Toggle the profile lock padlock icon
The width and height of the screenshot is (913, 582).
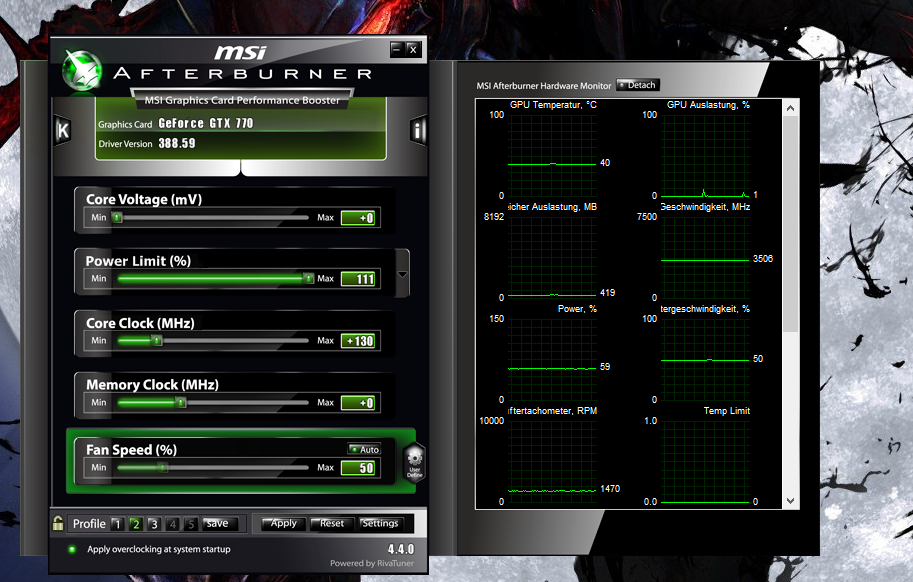pyautogui.click(x=58, y=523)
